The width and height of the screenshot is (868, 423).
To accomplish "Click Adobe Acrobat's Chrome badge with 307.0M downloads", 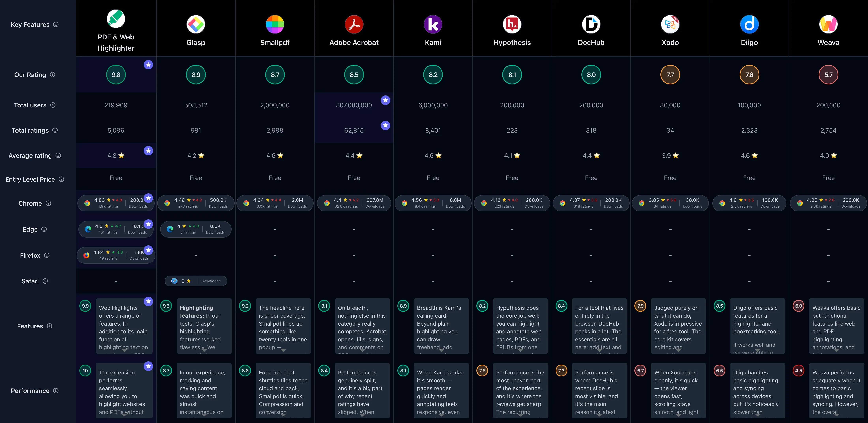I will click(x=354, y=203).
